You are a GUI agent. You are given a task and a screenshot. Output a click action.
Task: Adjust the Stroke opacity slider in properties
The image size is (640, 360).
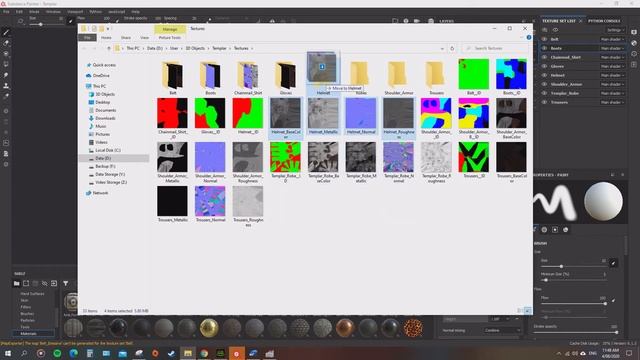[576, 333]
